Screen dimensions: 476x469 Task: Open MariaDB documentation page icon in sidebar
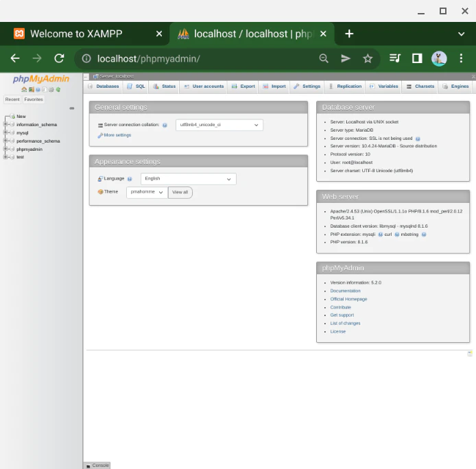(45, 90)
